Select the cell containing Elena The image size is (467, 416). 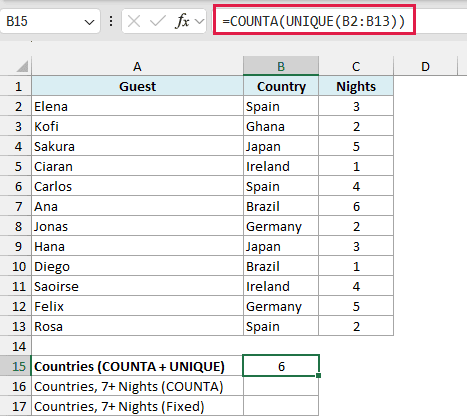(137, 106)
